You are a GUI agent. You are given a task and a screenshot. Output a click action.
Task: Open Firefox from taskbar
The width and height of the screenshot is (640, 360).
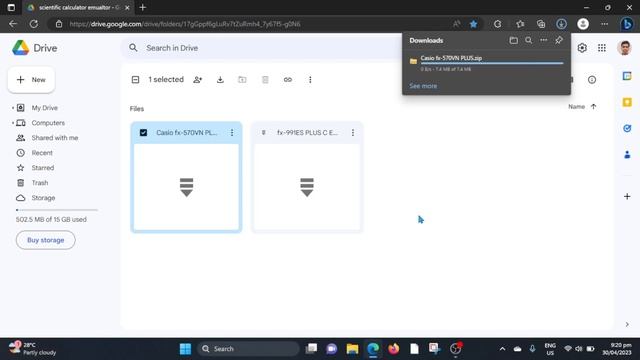point(393,349)
